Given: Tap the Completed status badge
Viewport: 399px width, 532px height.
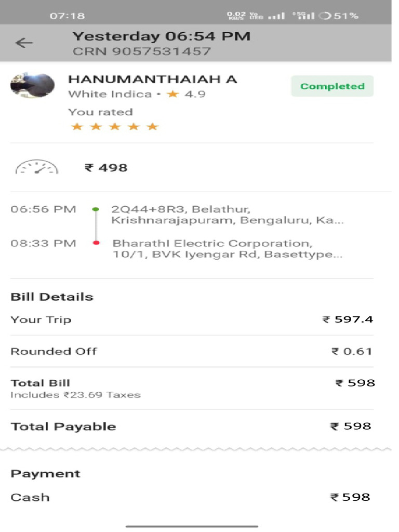Looking at the screenshot, I should 332,86.
